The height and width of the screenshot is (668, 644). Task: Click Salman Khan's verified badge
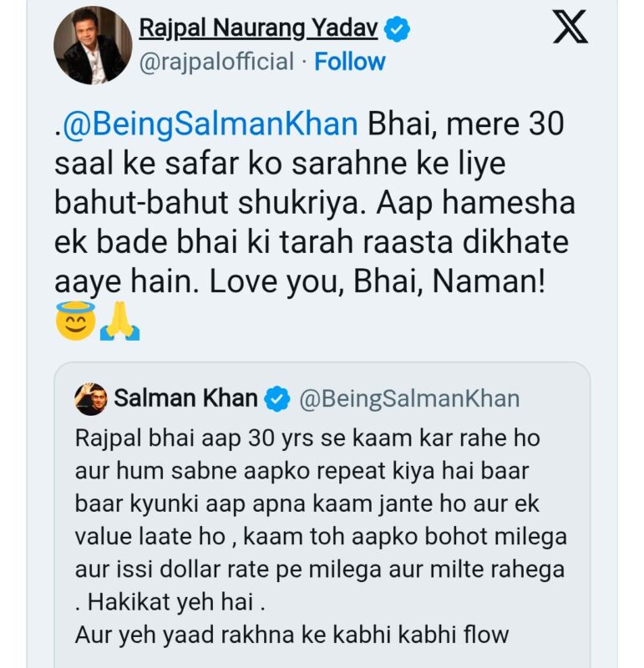[x=277, y=400]
